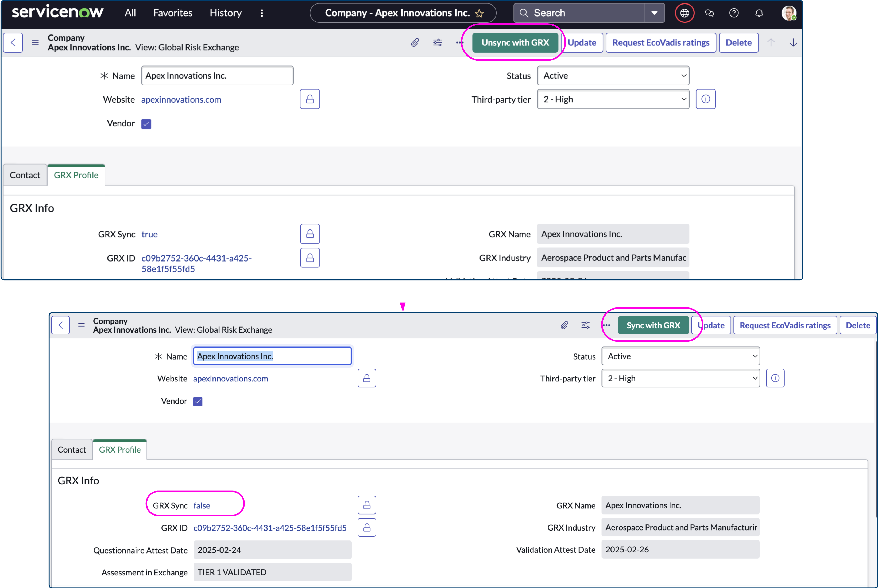Open the notifications bell
878x588 pixels.
click(759, 13)
